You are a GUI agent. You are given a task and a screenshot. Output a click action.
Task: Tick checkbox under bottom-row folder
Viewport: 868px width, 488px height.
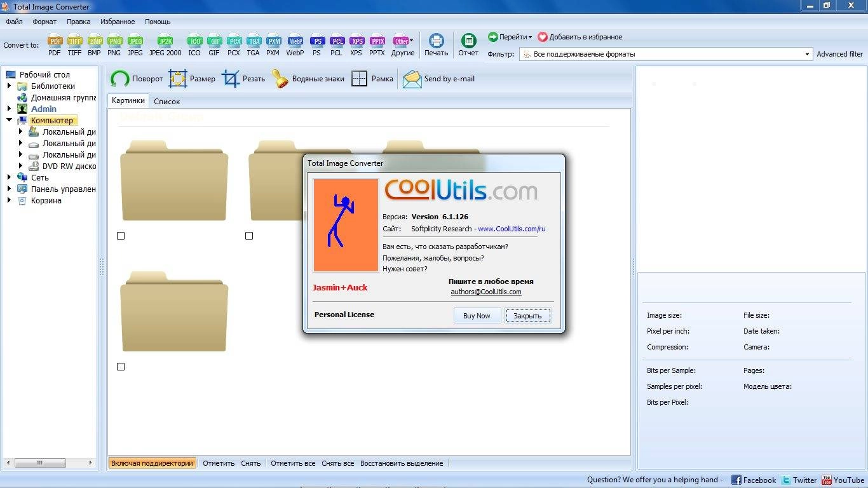pyautogui.click(x=121, y=367)
